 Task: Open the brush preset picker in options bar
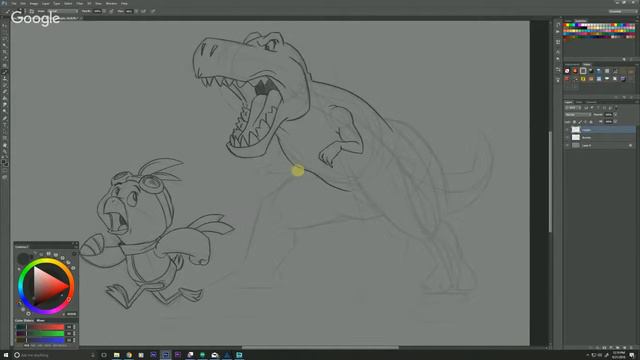tap(20, 11)
